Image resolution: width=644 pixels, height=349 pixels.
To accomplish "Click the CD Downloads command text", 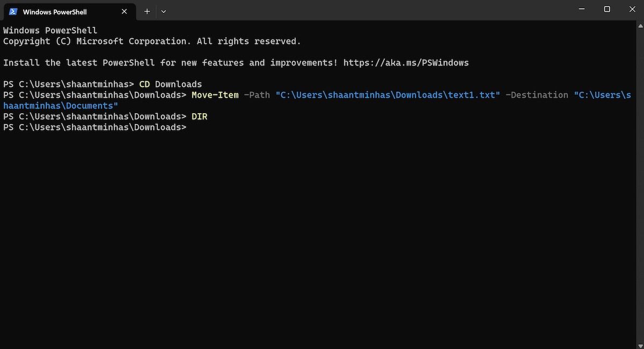I will pyautogui.click(x=170, y=84).
